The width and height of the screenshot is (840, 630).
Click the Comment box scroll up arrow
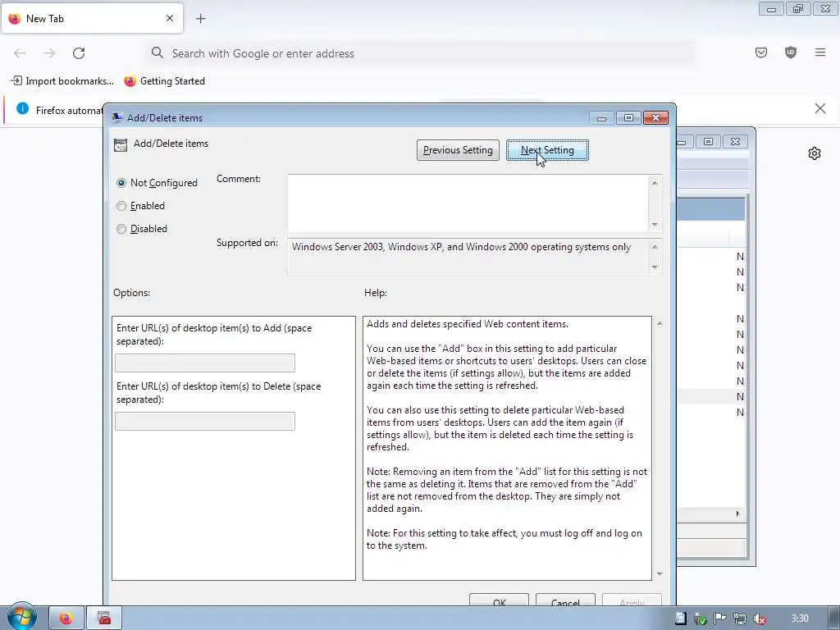pos(655,183)
